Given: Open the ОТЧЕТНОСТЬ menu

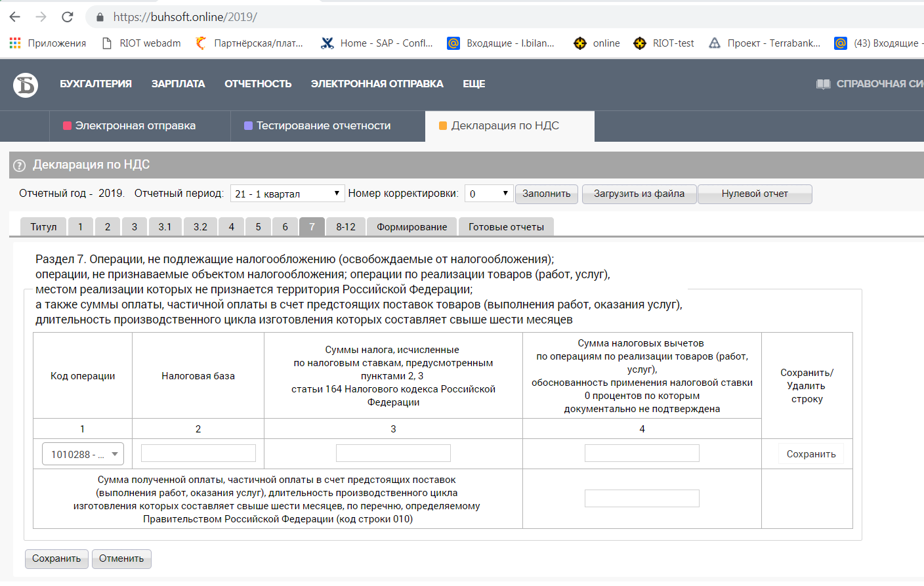Looking at the screenshot, I should 258,84.
